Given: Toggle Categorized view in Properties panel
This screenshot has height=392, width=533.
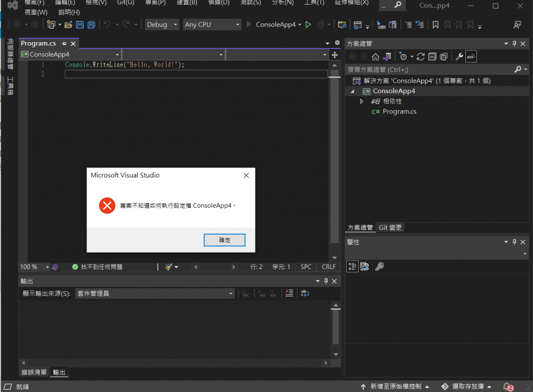Looking at the screenshot, I should pyautogui.click(x=352, y=266).
